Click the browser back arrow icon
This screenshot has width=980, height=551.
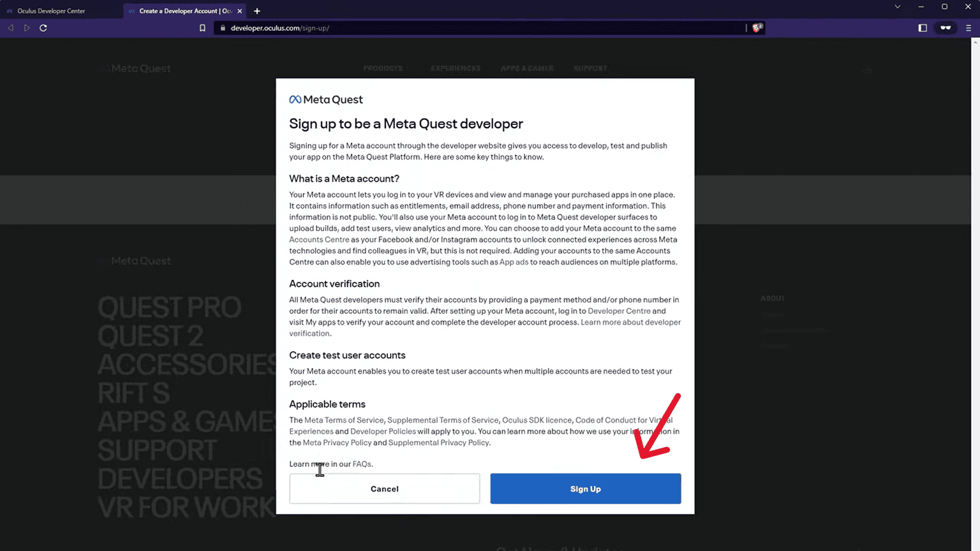tap(11, 28)
